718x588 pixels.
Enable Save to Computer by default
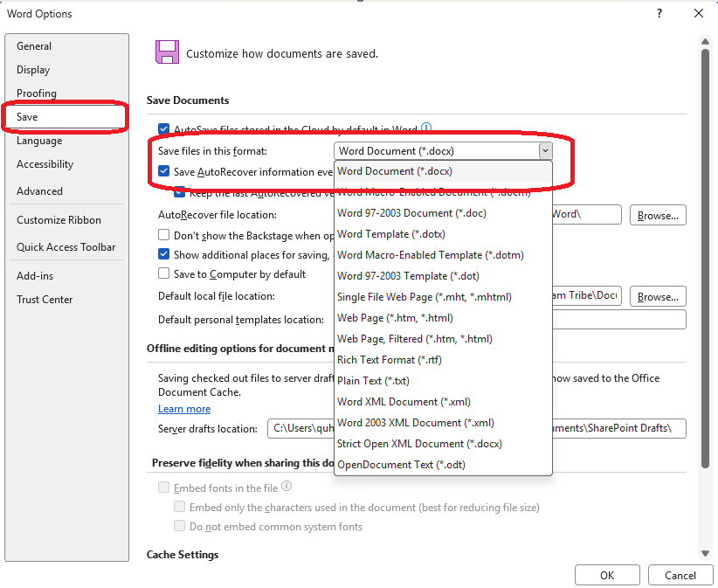pyautogui.click(x=163, y=273)
